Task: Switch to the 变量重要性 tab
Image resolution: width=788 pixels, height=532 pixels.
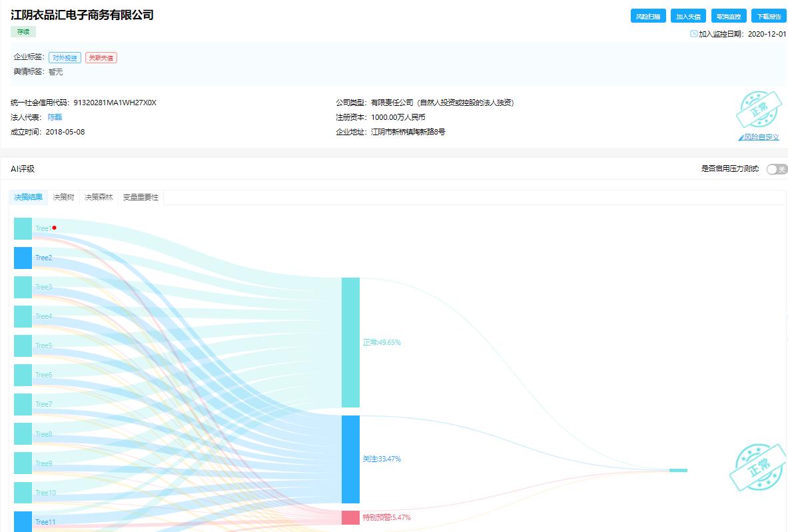Action: 141,198
